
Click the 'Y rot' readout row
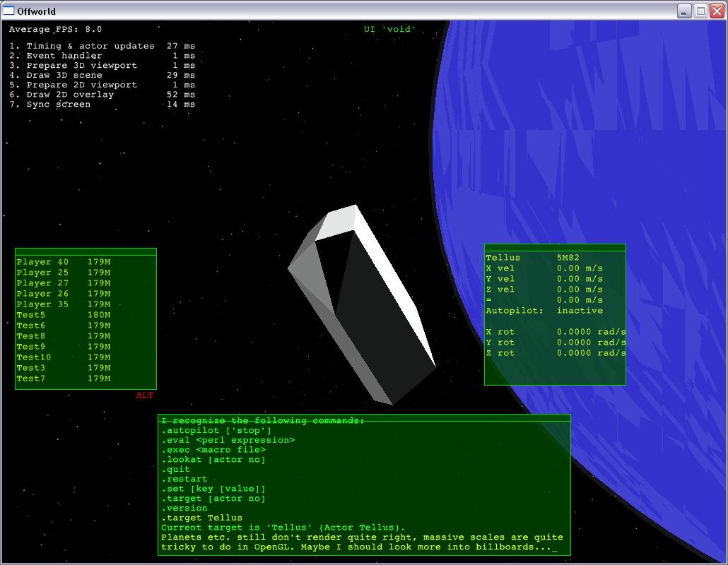pos(556,343)
